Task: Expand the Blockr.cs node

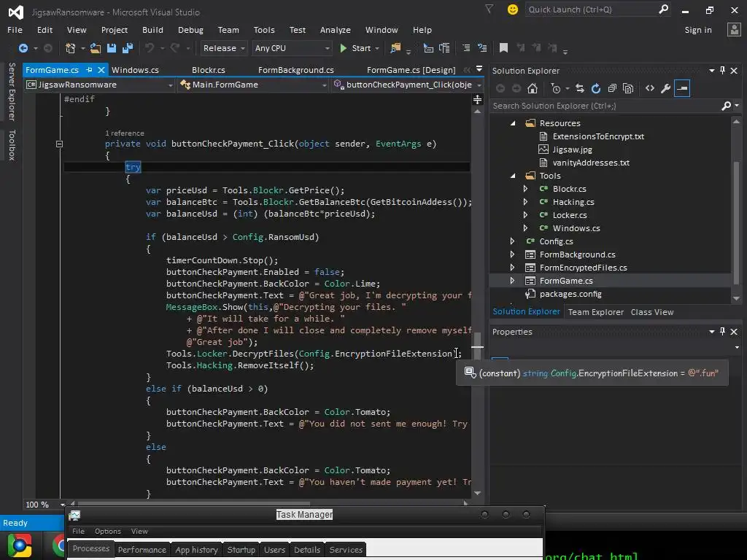Action: [x=525, y=189]
